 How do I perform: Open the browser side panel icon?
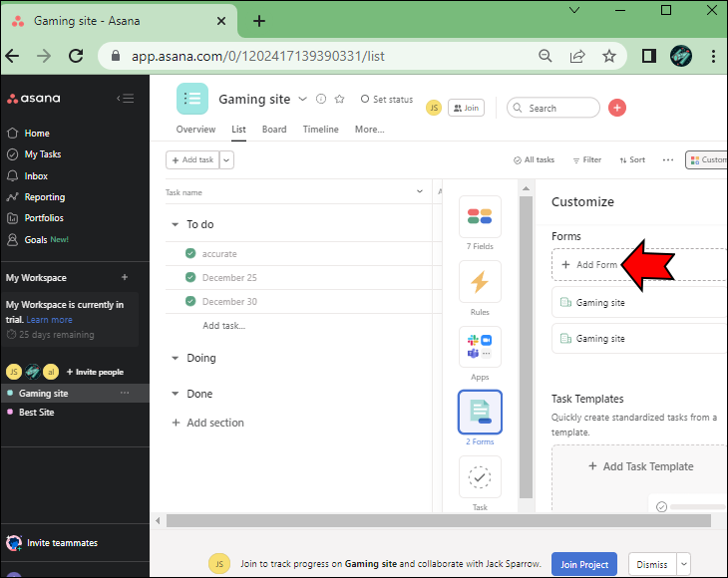pos(648,56)
